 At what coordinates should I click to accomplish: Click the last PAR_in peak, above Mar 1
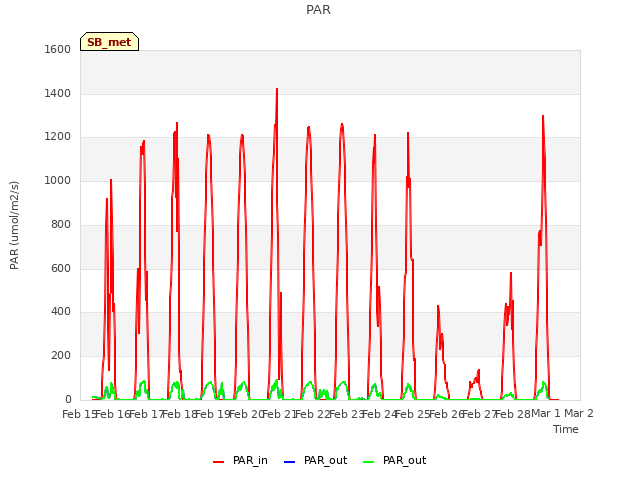543,117
